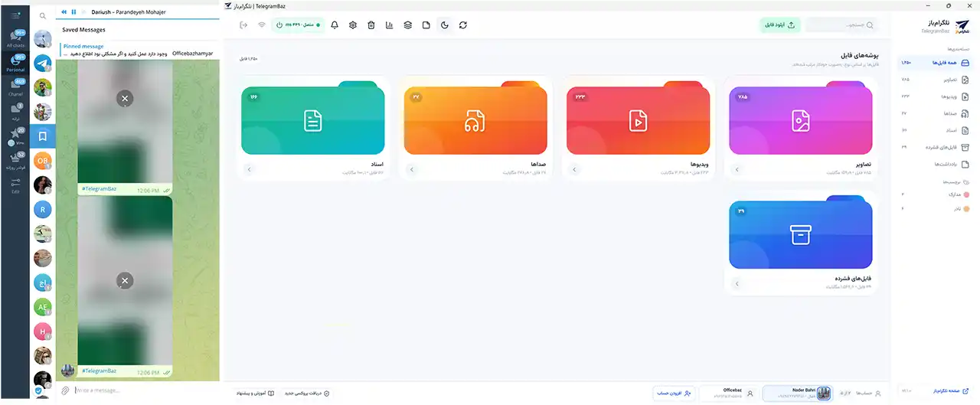
Task: Select All chats folder in Telegram
Action: (15, 39)
